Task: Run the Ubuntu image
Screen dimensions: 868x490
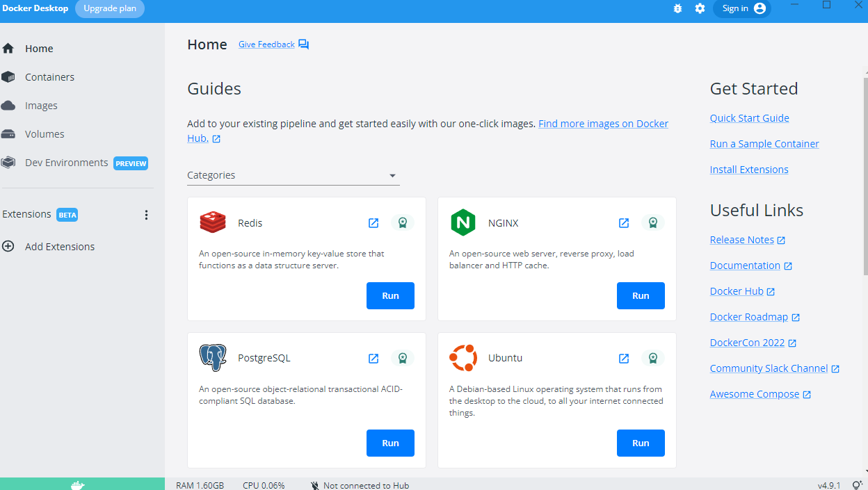Action: coord(641,443)
